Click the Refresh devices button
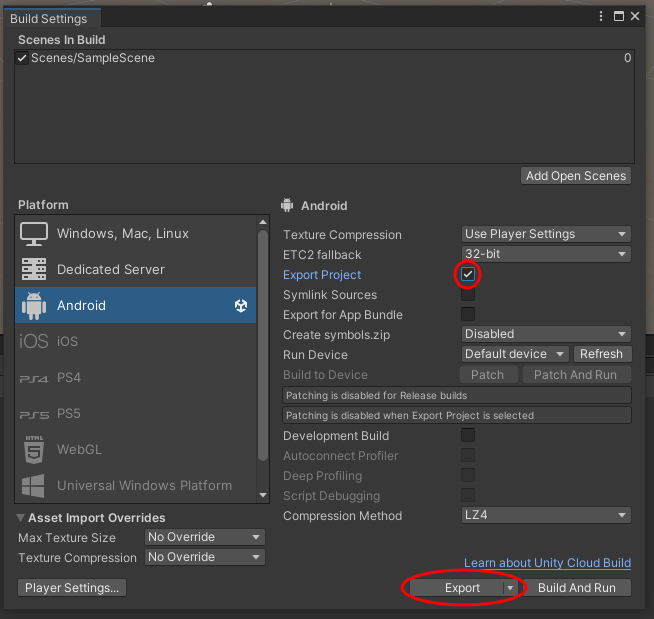Image resolution: width=654 pixels, height=619 pixels. point(602,354)
